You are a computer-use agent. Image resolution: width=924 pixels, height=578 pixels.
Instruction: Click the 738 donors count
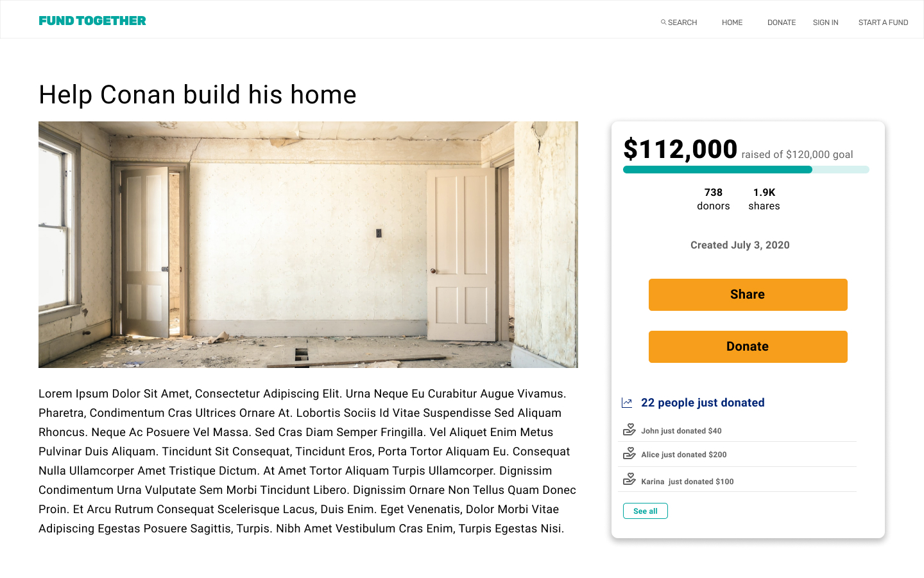pos(714,199)
